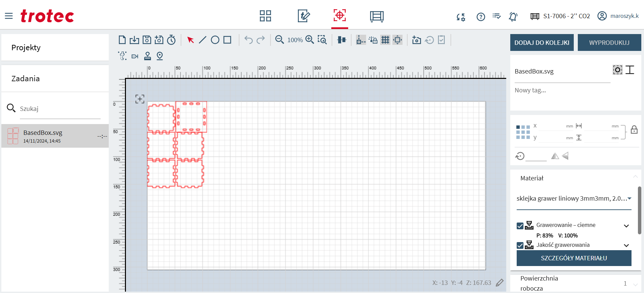The image size is (644, 293).
Task: Flip the object vertically
Action: (565, 156)
